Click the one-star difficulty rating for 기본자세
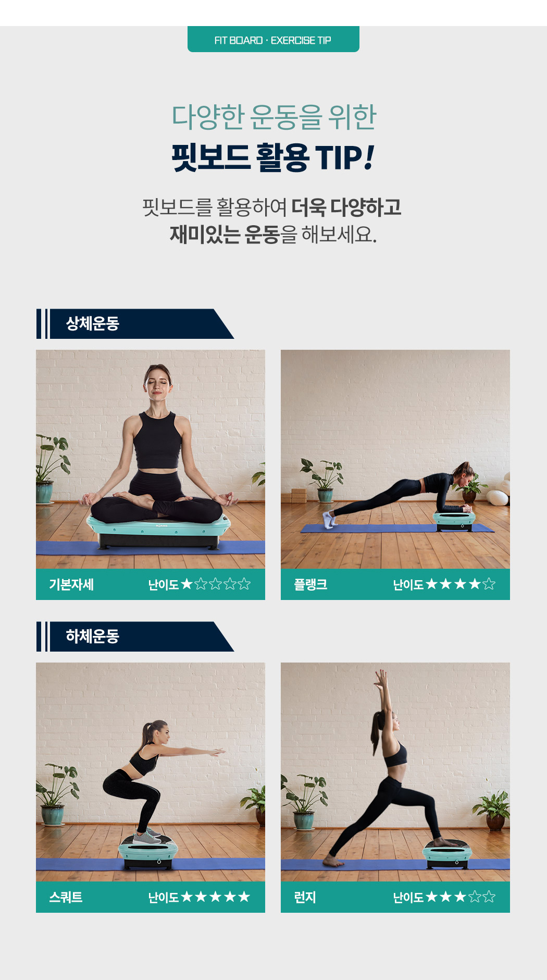 coord(200,584)
